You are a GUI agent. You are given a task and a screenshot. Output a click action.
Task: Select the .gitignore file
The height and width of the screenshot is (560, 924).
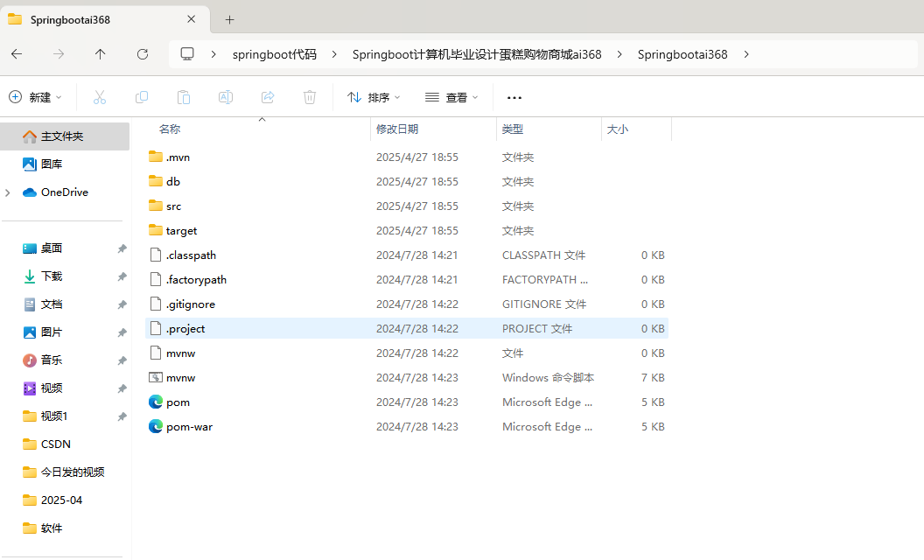point(407,304)
